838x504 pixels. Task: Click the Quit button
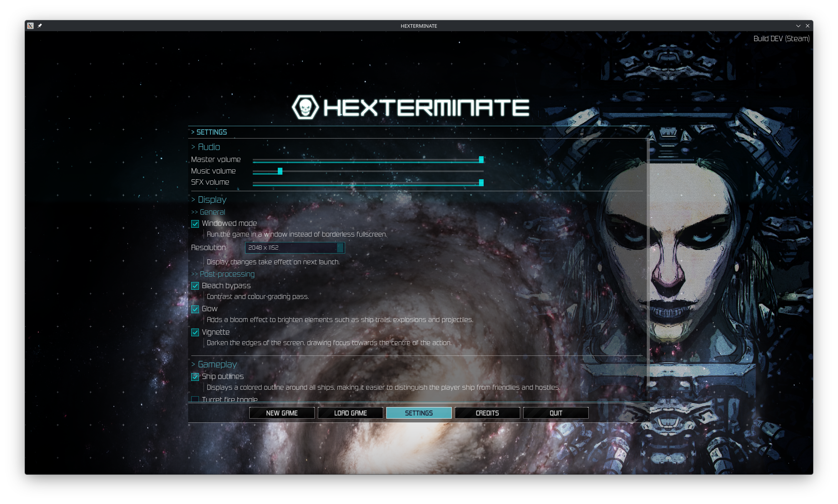pyautogui.click(x=556, y=413)
